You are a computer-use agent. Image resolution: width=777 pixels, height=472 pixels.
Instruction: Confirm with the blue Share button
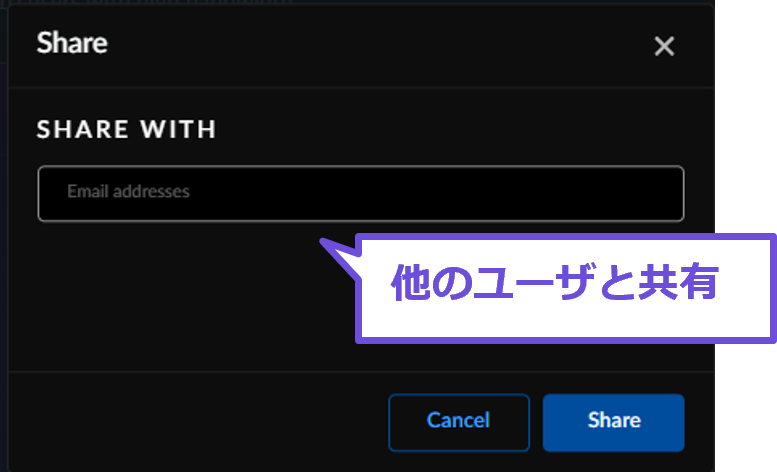(x=613, y=422)
